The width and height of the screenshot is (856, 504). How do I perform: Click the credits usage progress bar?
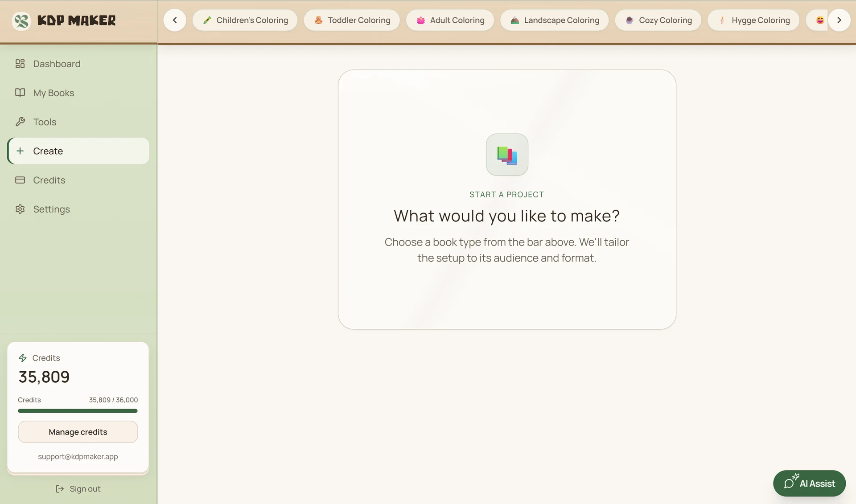(x=78, y=411)
